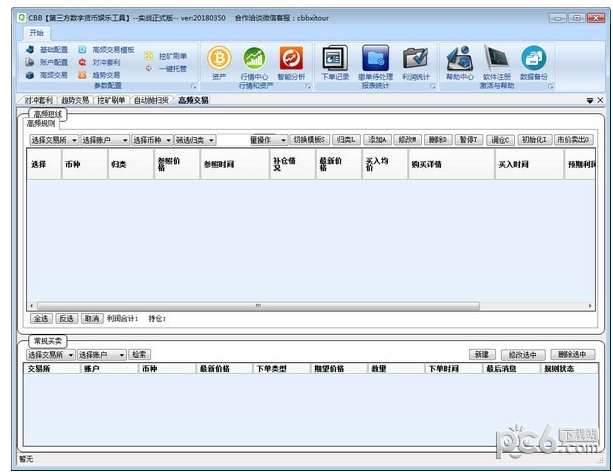
Task: Open 帮助中心 help center icon
Action: [460, 58]
